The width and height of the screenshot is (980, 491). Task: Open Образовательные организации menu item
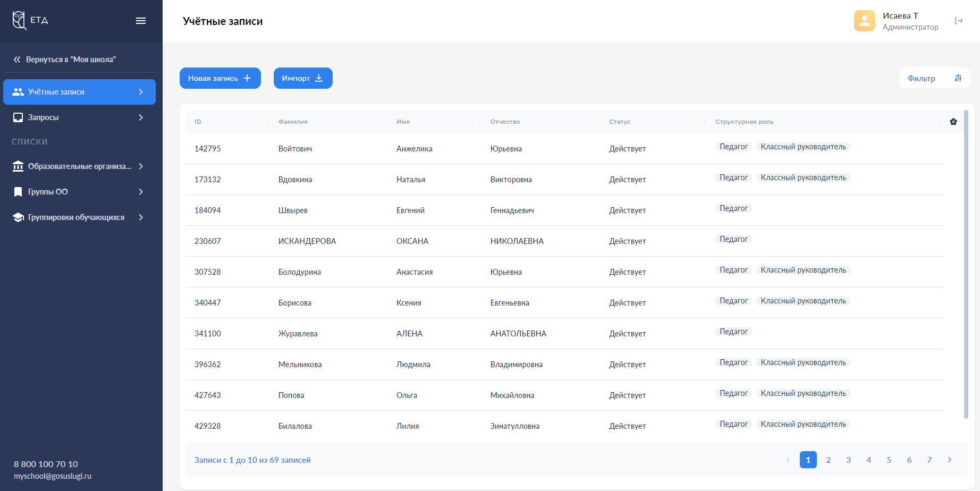[x=79, y=166]
